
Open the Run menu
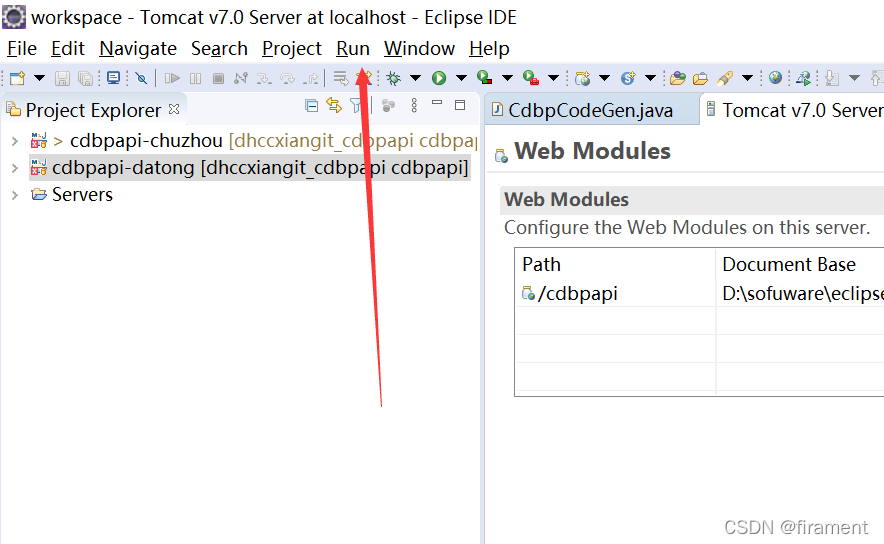coord(353,48)
